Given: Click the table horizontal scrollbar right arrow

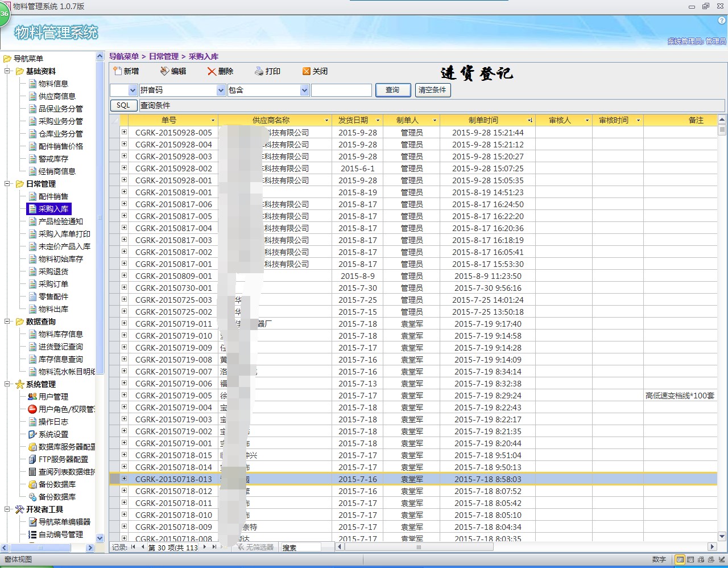Looking at the screenshot, I should pyautogui.click(x=713, y=547).
